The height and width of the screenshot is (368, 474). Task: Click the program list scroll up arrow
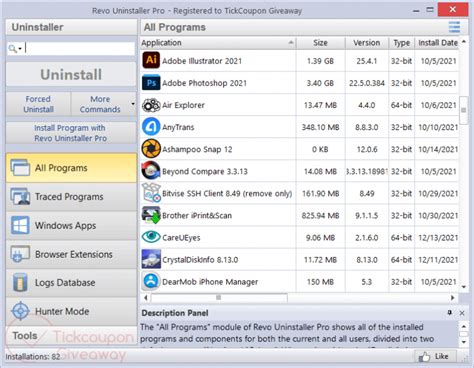tap(463, 42)
